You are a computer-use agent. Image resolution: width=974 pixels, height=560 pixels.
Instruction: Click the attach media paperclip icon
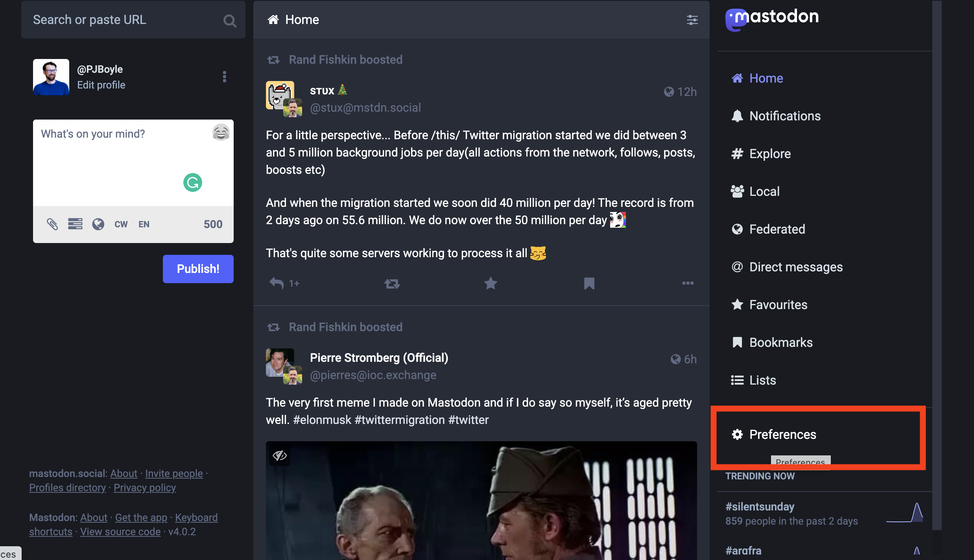click(52, 224)
